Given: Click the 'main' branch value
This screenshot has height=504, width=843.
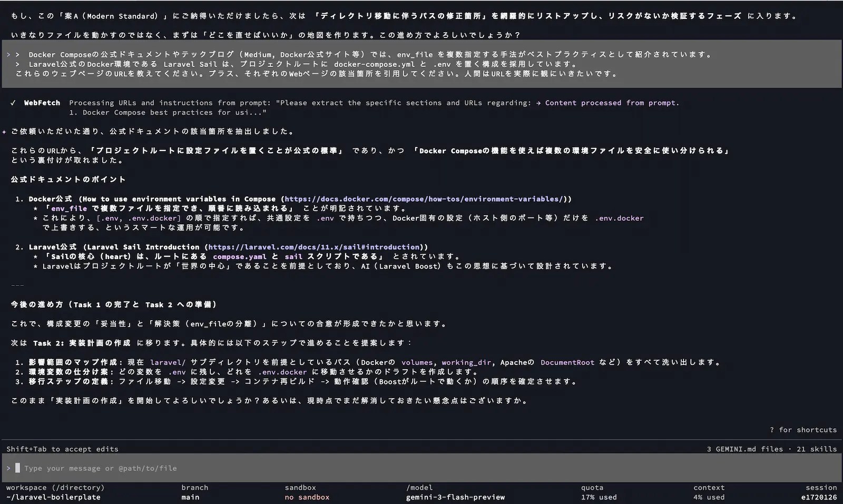Looking at the screenshot, I should point(190,497).
